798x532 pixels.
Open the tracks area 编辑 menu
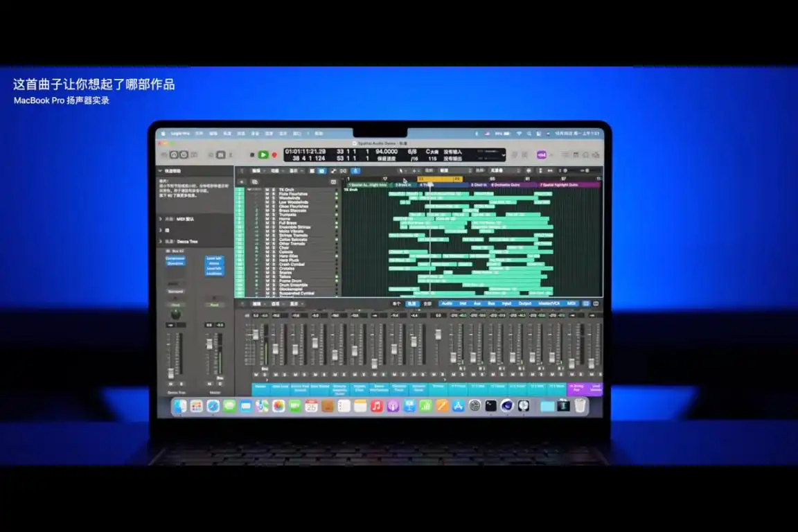(258, 171)
